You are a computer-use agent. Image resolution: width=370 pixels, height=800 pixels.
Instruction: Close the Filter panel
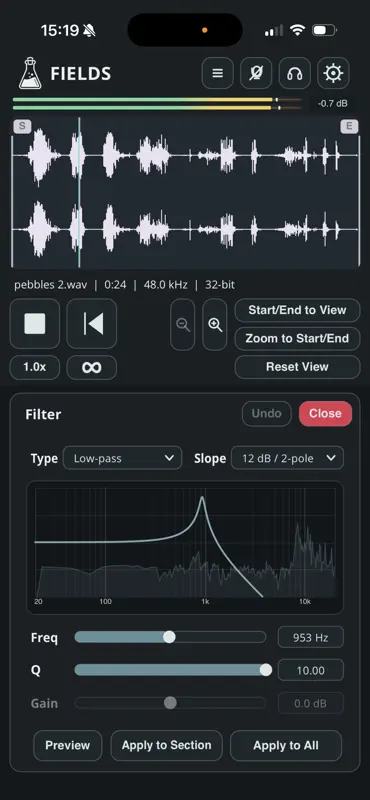coord(325,414)
